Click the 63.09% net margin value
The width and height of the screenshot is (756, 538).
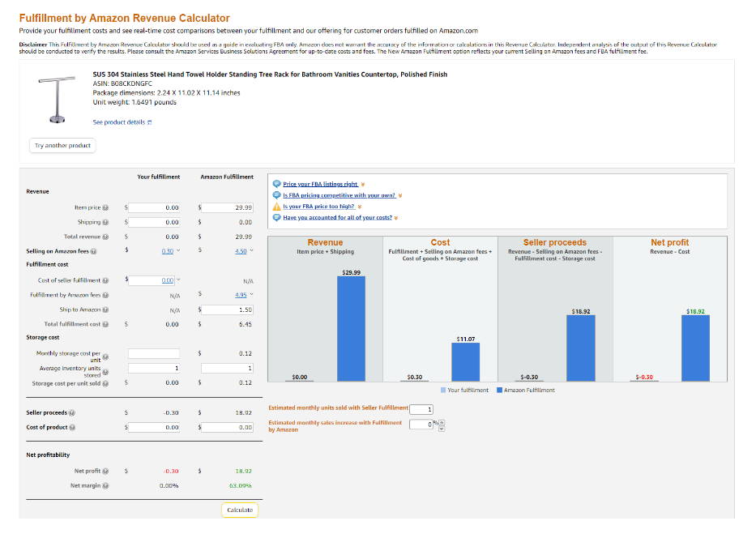(240, 486)
